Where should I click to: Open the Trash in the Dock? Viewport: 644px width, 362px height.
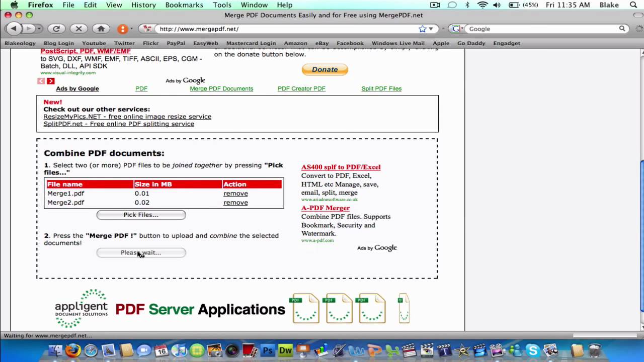click(595, 350)
